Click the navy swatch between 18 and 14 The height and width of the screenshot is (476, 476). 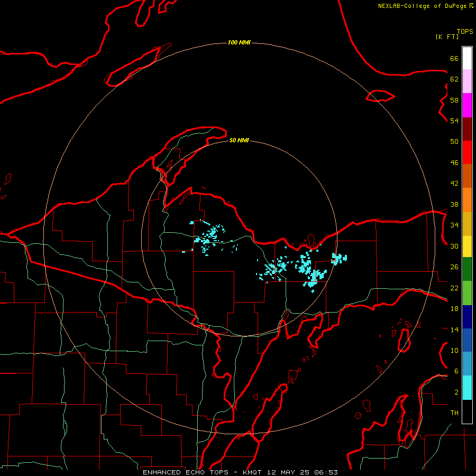click(x=467, y=317)
